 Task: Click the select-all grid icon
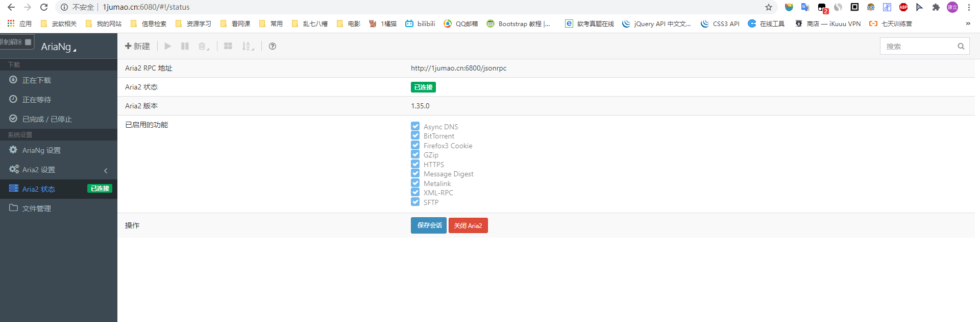(x=228, y=46)
